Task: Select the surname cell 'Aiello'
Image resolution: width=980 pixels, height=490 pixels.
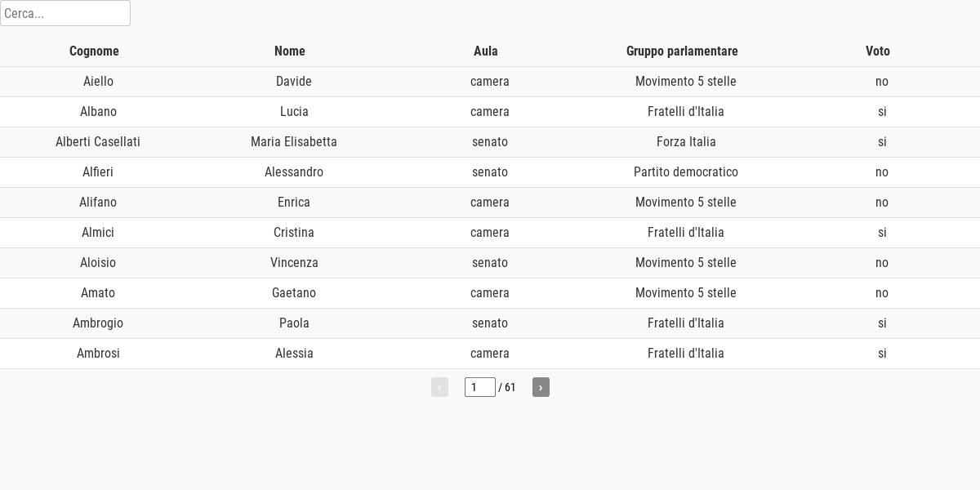Action: 98,82
